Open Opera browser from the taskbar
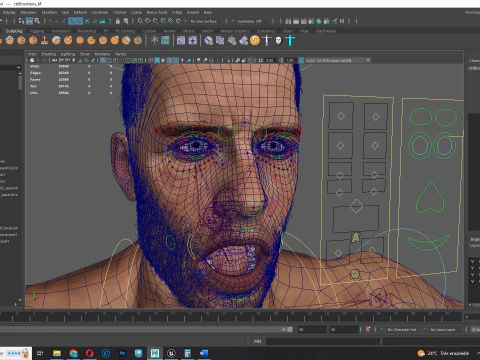The height and width of the screenshot is (360, 480). pyautogui.click(x=89, y=353)
